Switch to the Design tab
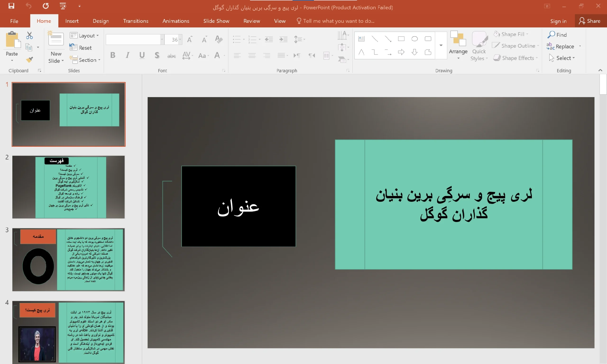The image size is (607, 364). coord(101,21)
